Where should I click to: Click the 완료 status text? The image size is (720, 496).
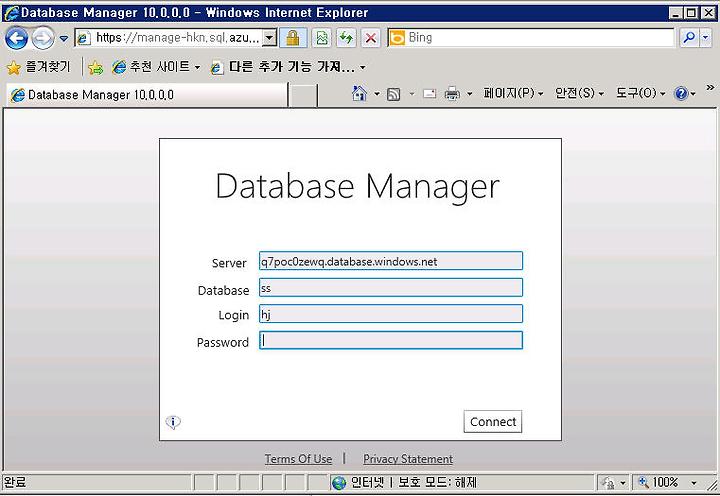[x=15, y=482]
